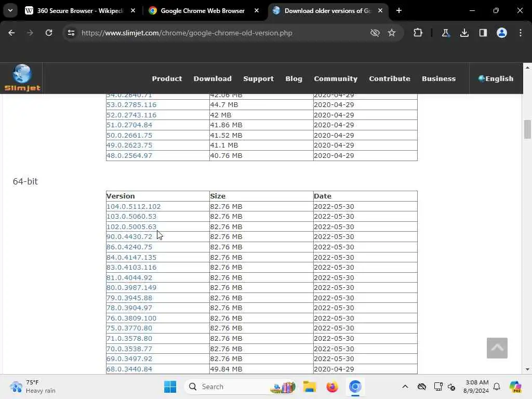
Task: Download version 71.0.3578.80
Action: (x=129, y=339)
